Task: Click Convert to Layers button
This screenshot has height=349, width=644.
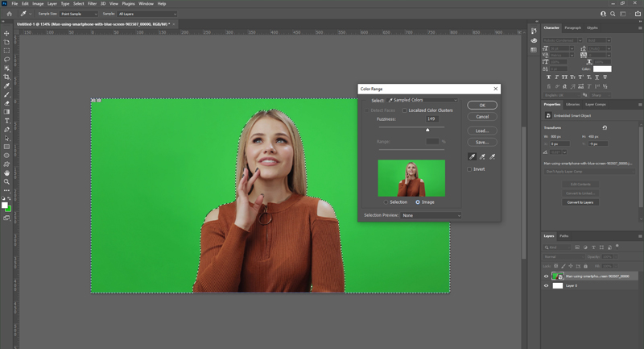Action: tap(580, 202)
